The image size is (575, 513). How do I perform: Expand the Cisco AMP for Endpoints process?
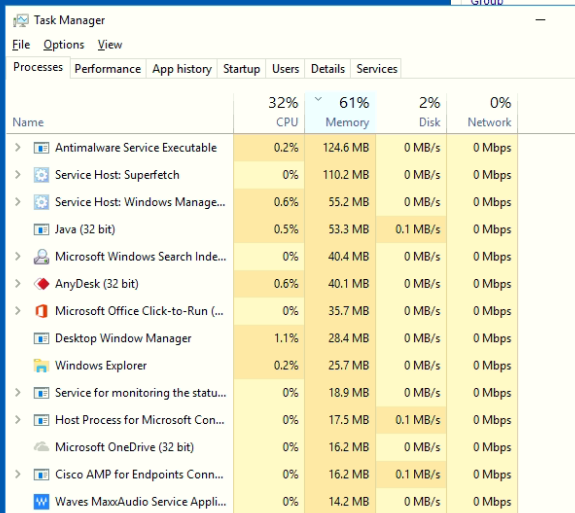(x=18, y=474)
